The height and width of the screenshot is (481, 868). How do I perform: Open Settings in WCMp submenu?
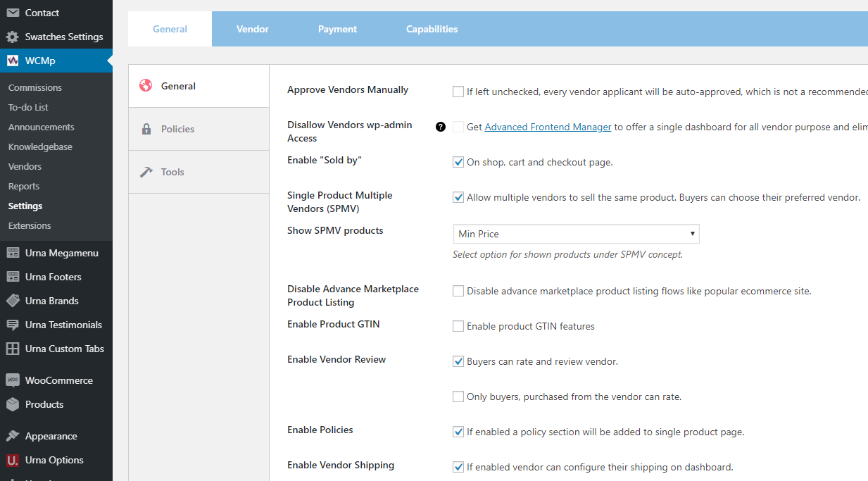25,206
